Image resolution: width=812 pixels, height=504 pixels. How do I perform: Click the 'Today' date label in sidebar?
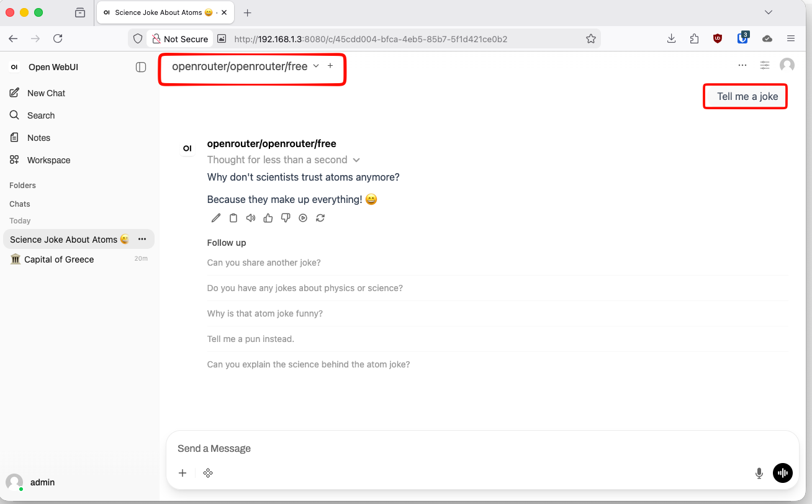point(20,221)
